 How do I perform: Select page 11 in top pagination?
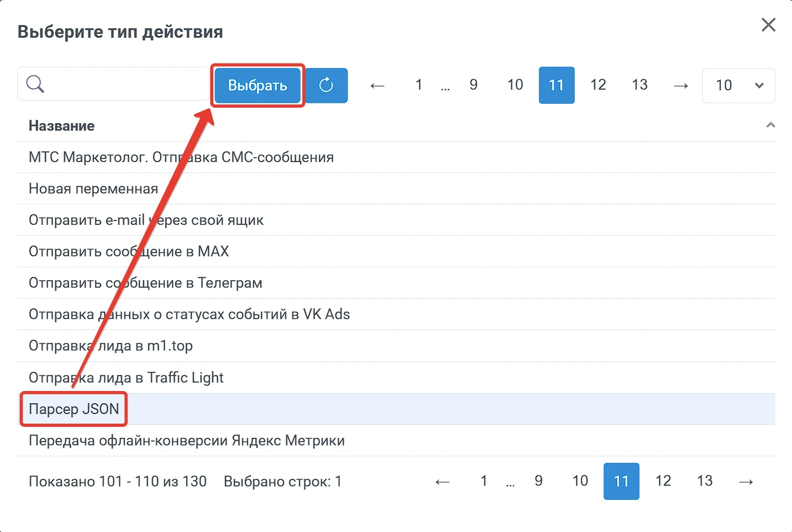(557, 85)
